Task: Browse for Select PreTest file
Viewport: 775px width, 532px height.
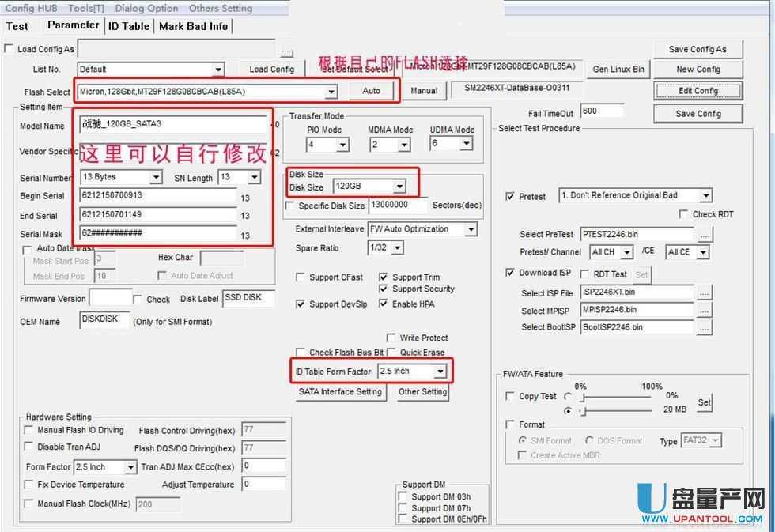Action: (705, 235)
